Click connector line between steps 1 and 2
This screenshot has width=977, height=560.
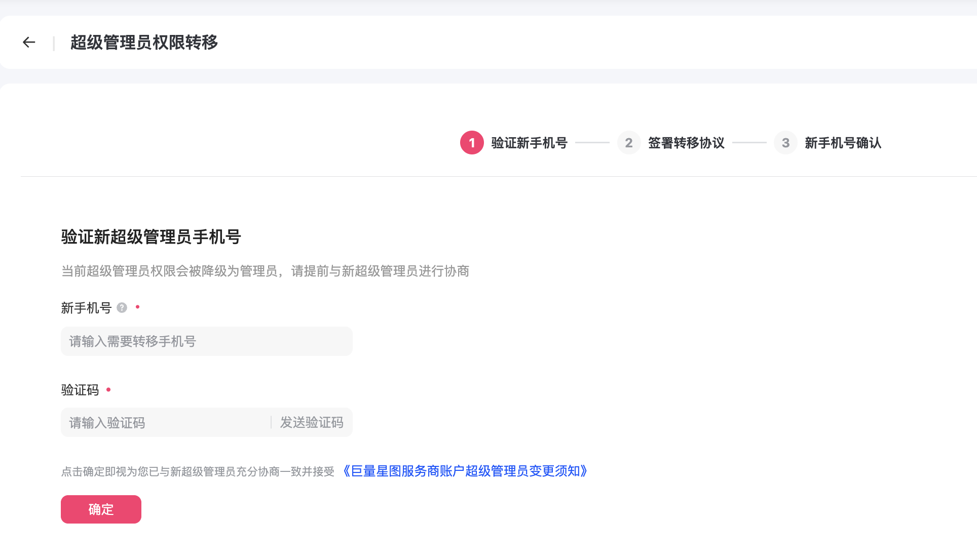592,143
